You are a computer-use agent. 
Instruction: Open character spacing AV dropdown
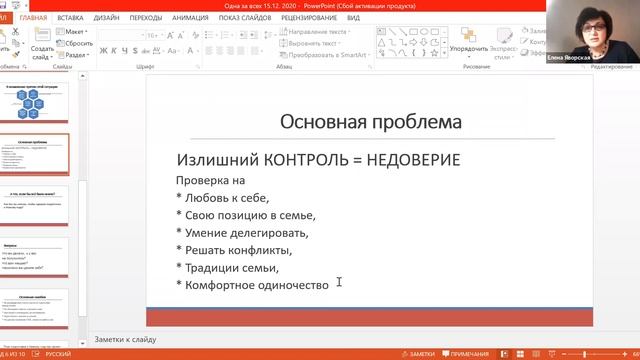(x=158, y=51)
